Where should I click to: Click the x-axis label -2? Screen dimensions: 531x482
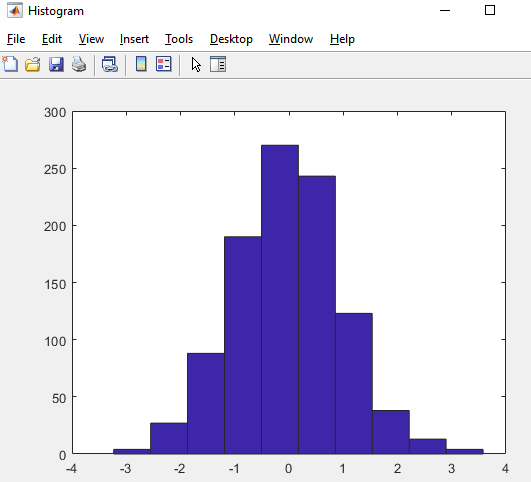[179, 469]
